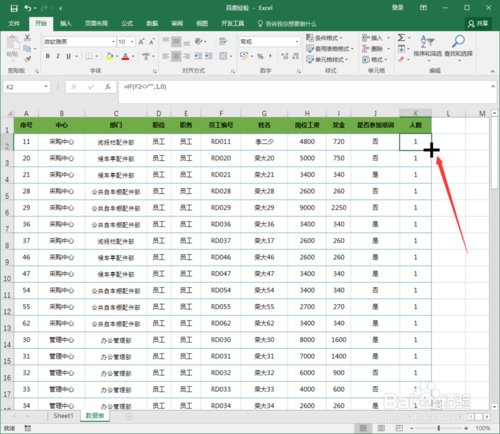Viewport: 500px width, 434px height.
Task: Toggle Underline formatting
Action: pos(68,56)
